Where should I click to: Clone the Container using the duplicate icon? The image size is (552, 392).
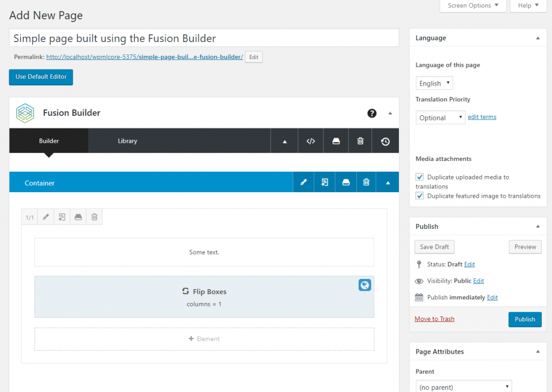(325, 182)
